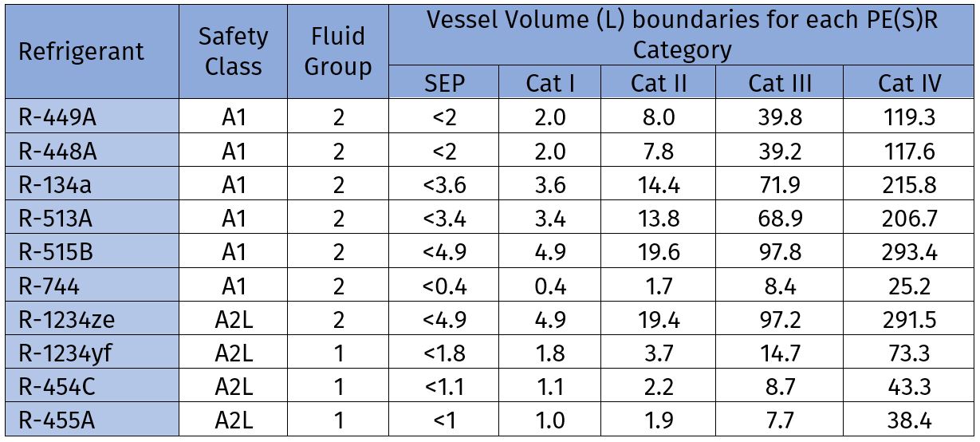Click the 73.3 value for R-1234yf
Screen dimensions: 980x442
[x=908, y=354]
